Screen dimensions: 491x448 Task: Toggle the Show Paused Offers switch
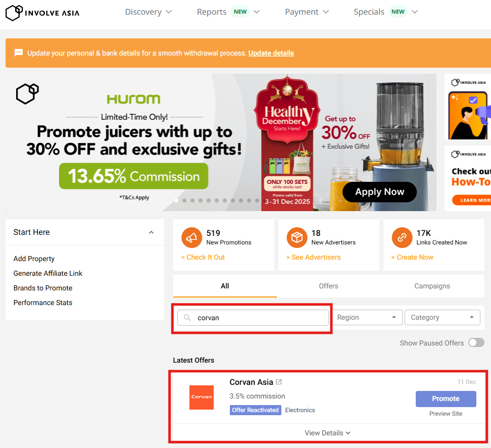click(476, 343)
